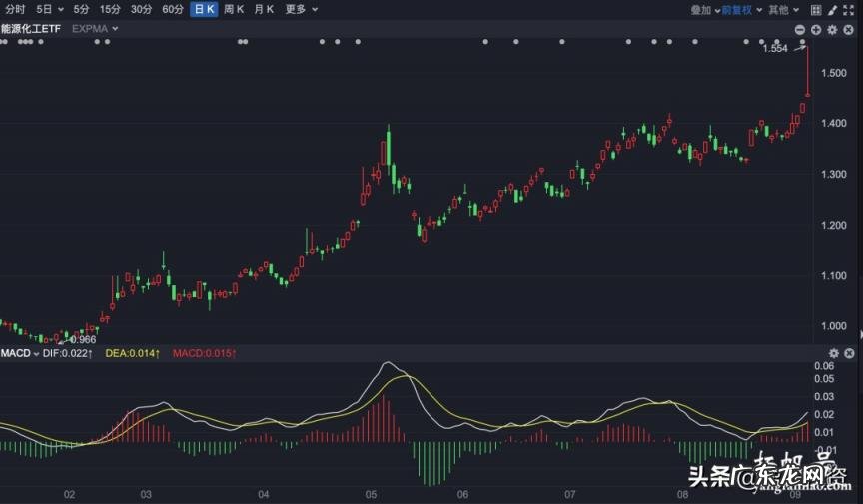
Task: Enter fullscreen chart mode
Action: [849, 9]
